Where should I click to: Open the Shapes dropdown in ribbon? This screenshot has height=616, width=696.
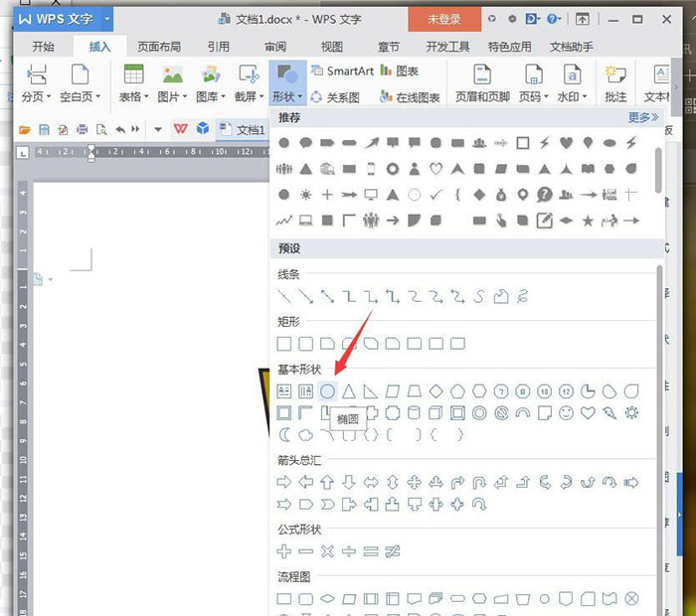point(287,84)
